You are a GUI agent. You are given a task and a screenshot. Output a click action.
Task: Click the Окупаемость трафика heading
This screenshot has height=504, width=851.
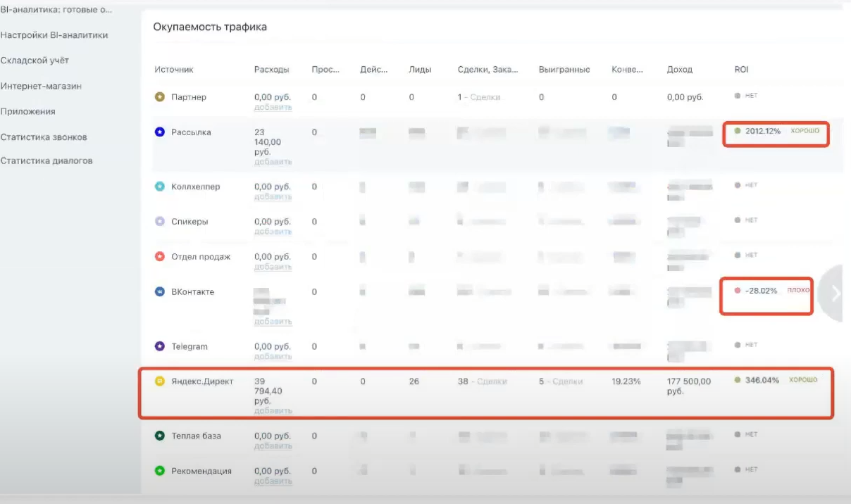210,27
